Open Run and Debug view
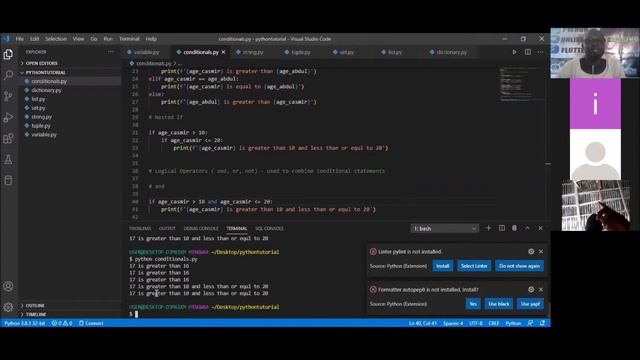Viewport: 640px width, 360px height. pyautogui.click(x=8, y=117)
